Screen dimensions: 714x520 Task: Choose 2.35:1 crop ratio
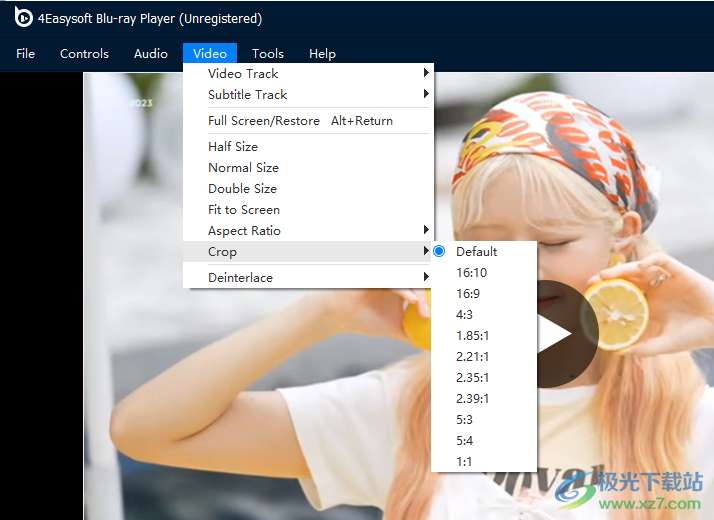pyautogui.click(x=484, y=377)
